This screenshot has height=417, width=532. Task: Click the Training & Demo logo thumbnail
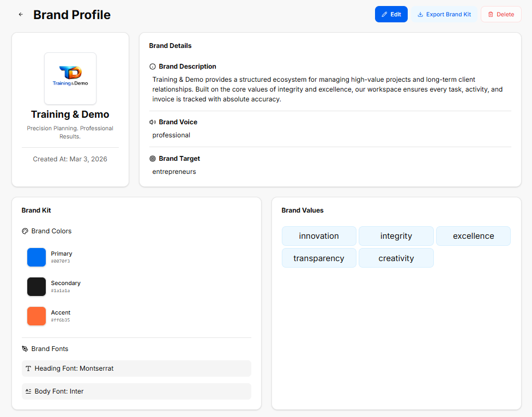pos(70,78)
